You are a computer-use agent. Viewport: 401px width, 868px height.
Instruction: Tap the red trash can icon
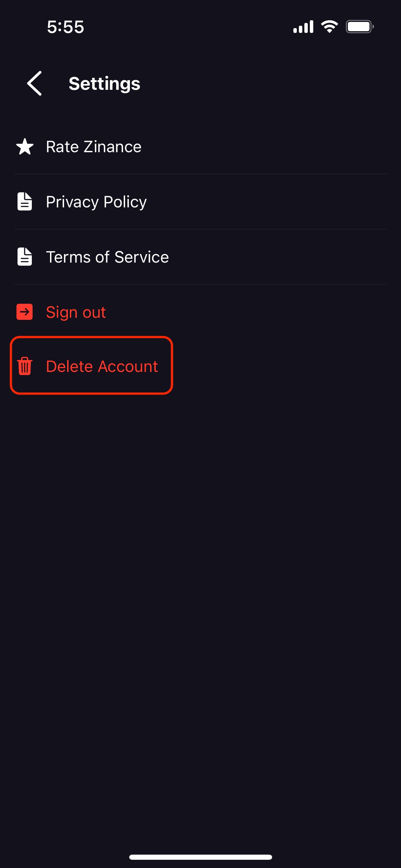pos(25,366)
